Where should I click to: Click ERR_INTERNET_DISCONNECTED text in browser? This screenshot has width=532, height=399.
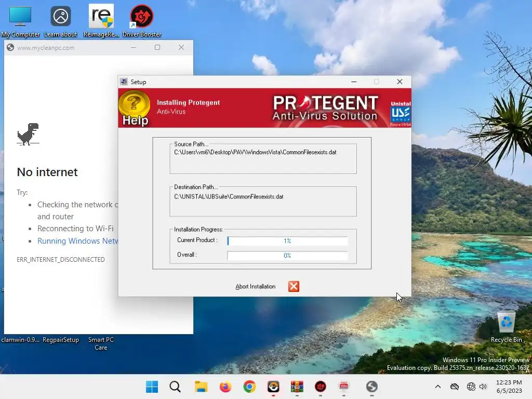click(61, 260)
